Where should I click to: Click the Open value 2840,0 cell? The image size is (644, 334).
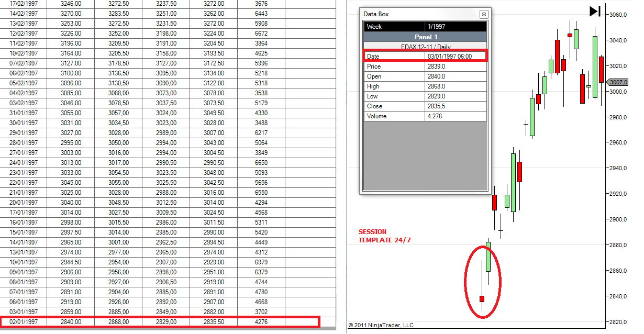pyautogui.click(x=456, y=76)
